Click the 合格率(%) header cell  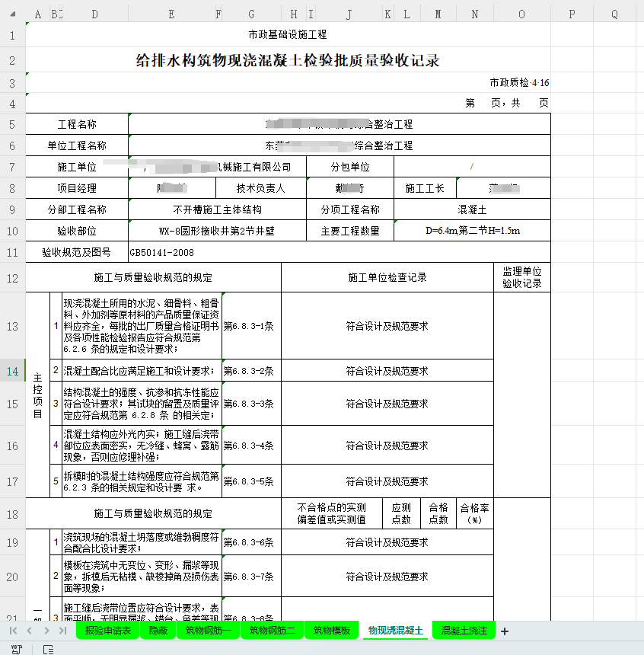(x=474, y=514)
